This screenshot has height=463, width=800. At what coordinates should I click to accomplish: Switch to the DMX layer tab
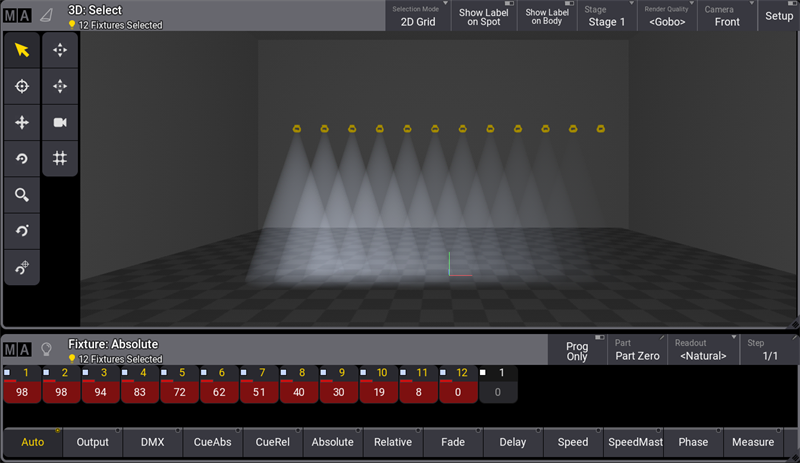tap(152, 442)
